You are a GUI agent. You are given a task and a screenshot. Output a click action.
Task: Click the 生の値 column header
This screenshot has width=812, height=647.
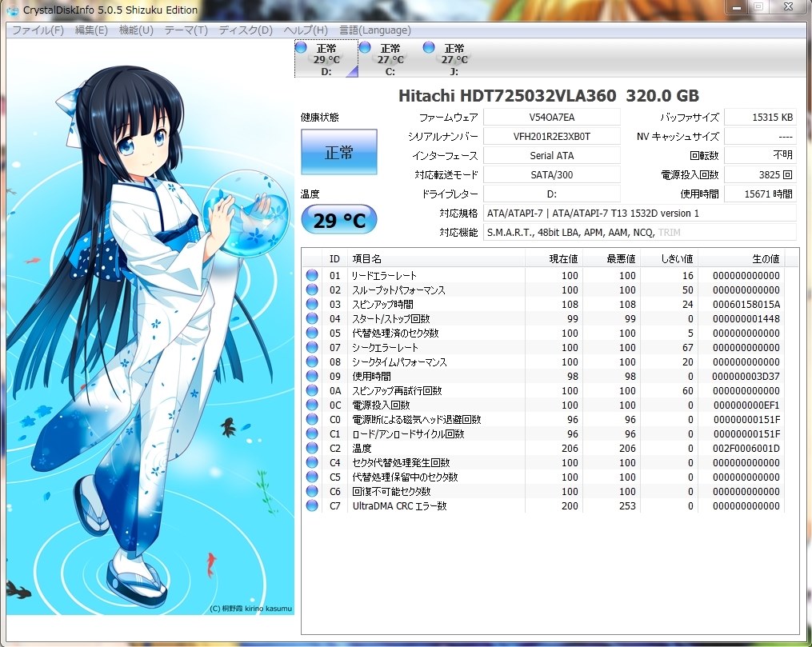[x=741, y=259]
